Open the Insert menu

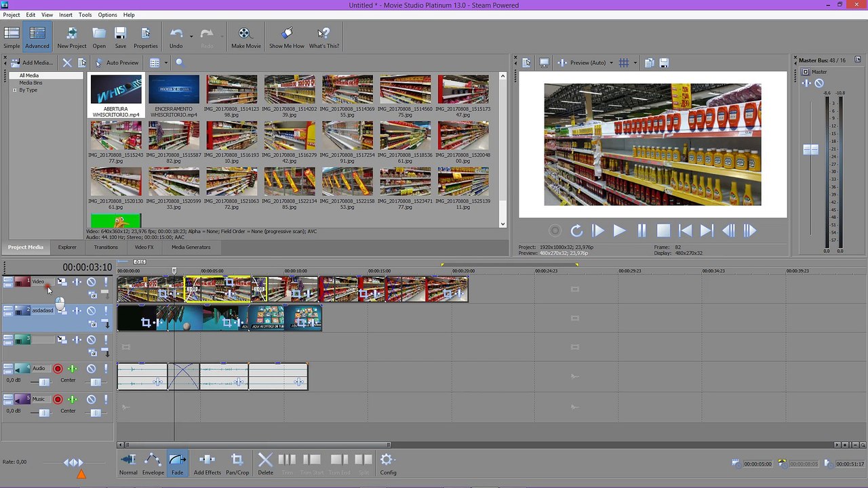[66, 15]
